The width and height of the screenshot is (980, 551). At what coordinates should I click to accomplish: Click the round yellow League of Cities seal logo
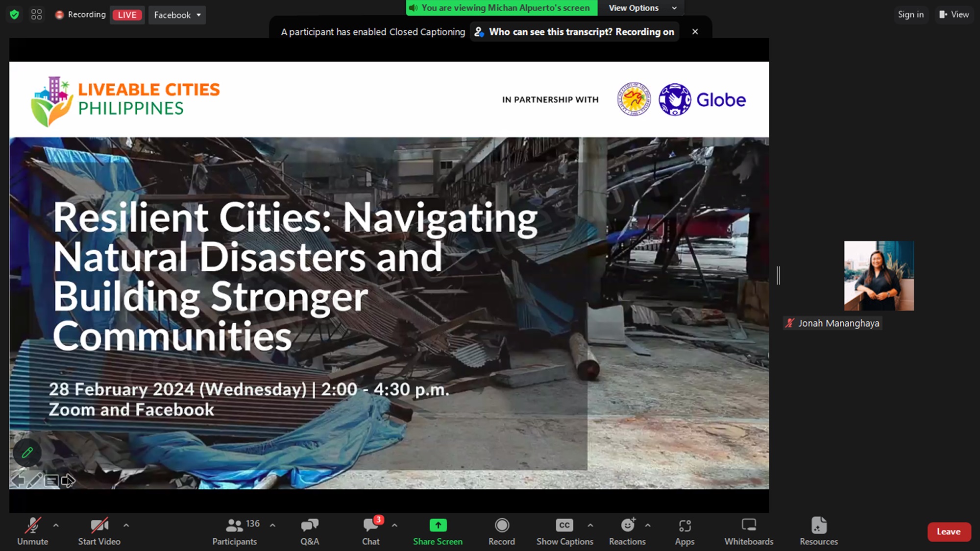click(634, 99)
